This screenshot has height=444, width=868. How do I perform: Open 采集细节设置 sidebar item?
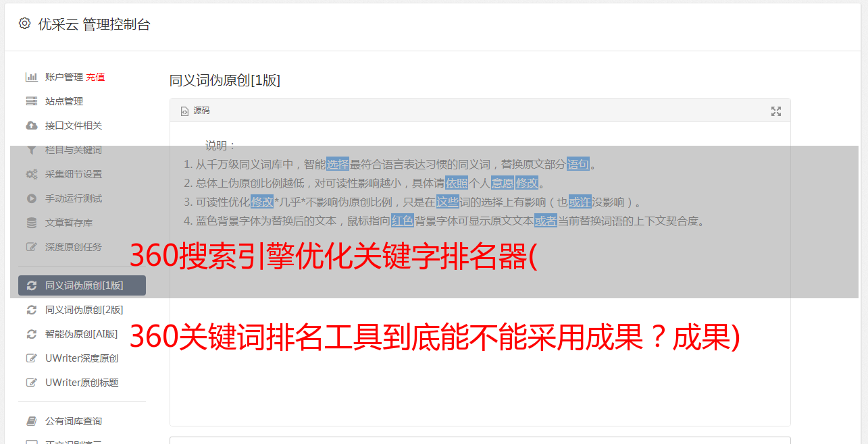click(82, 174)
